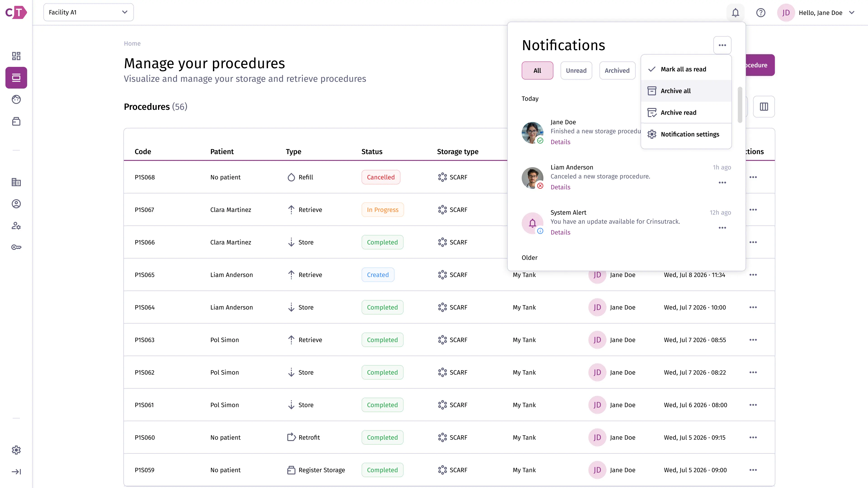The image size is (868, 488).
Task: Open the storage container icon in sidebar
Action: pyautogui.click(x=16, y=121)
